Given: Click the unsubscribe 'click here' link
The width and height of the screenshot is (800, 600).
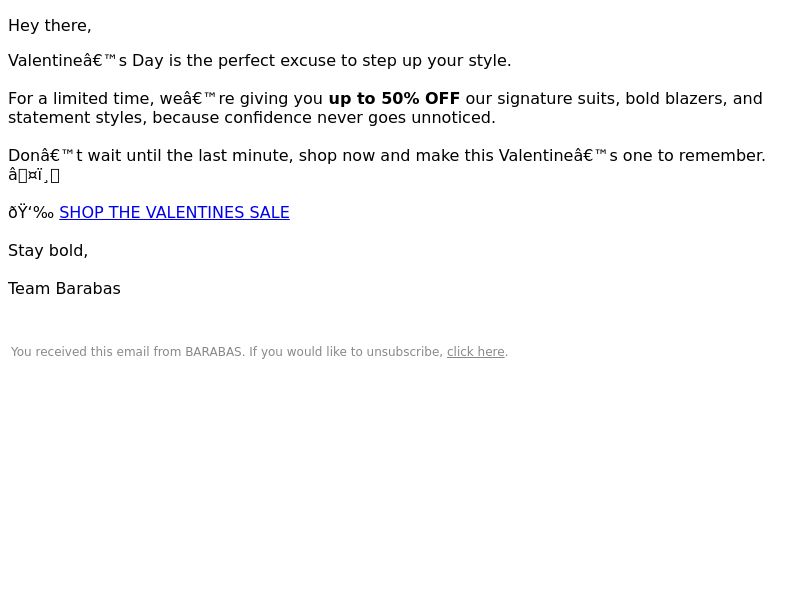Looking at the screenshot, I should click(x=476, y=352).
